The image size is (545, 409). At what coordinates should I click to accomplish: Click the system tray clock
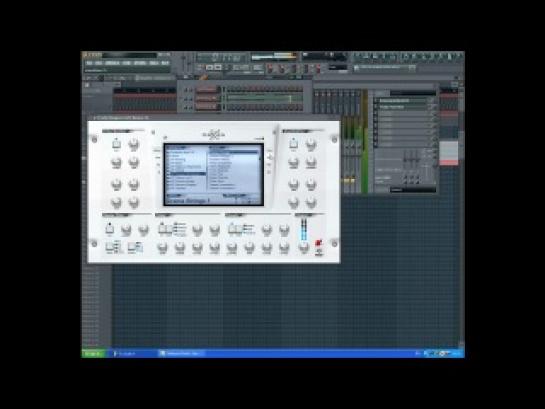(x=456, y=353)
